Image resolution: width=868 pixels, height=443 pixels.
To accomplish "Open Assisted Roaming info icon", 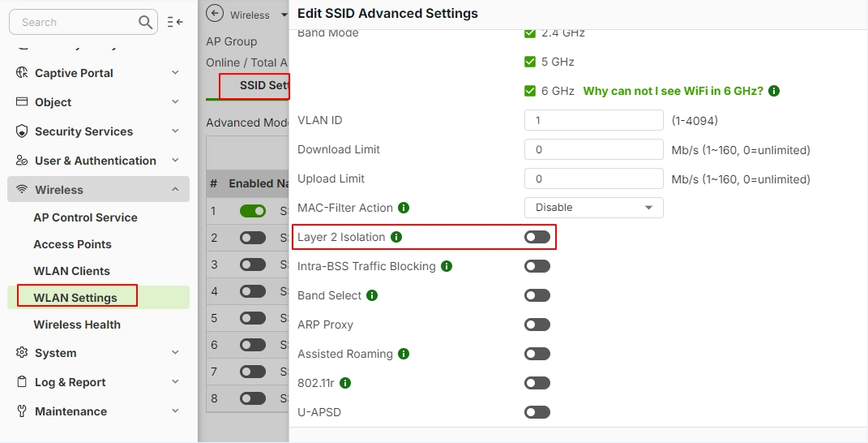I will [404, 354].
